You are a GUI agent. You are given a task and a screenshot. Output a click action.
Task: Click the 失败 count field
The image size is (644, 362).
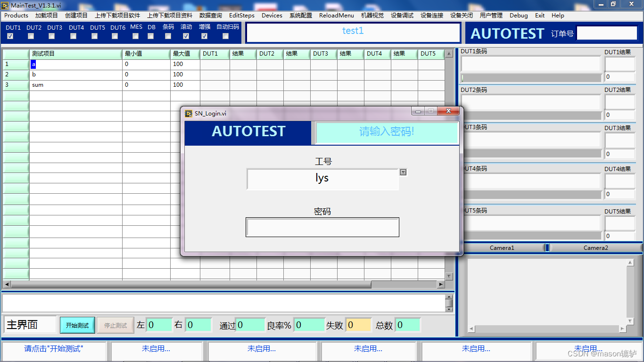tap(359, 325)
